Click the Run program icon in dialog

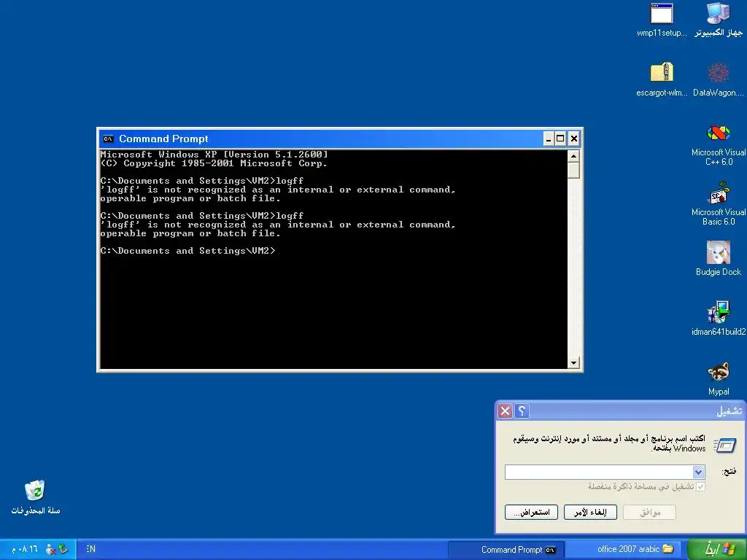pos(724,446)
